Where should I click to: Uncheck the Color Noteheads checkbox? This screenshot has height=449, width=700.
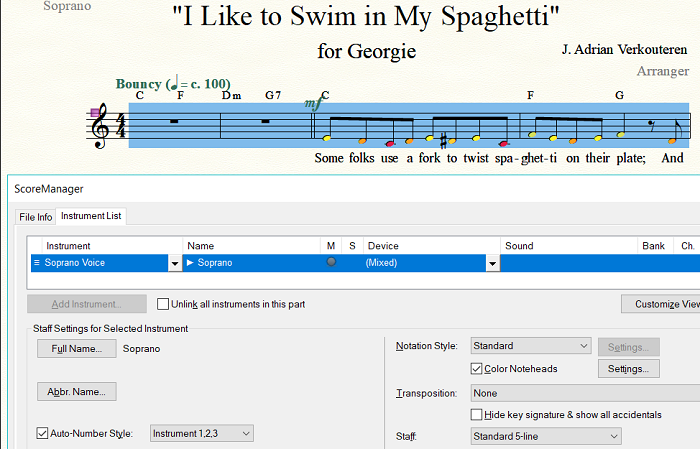click(x=477, y=369)
